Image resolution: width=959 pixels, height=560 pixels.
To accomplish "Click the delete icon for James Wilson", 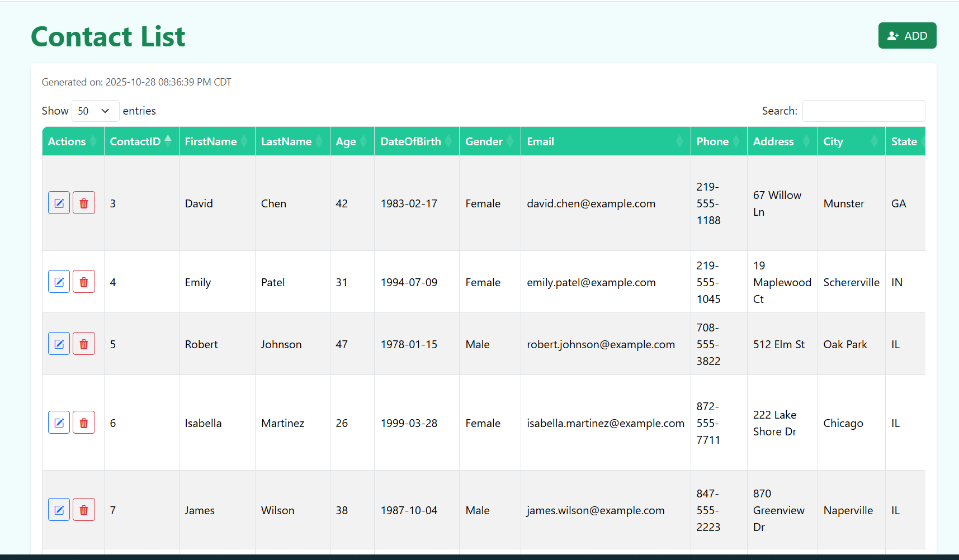I will [x=84, y=509].
